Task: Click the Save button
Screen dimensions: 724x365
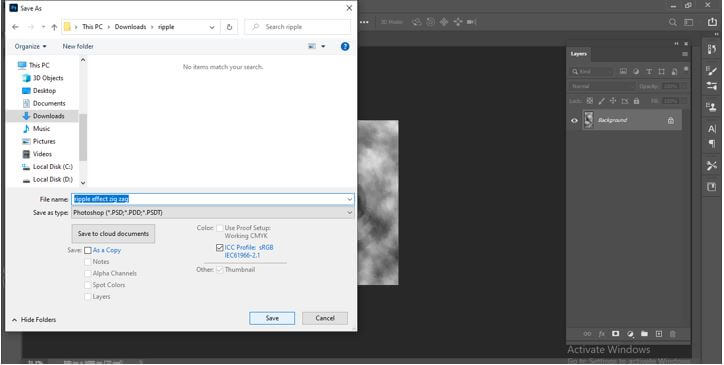Action: click(272, 318)
